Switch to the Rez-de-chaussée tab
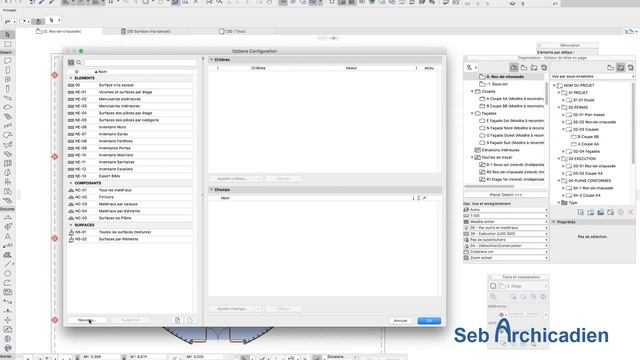 pos(59,31)
